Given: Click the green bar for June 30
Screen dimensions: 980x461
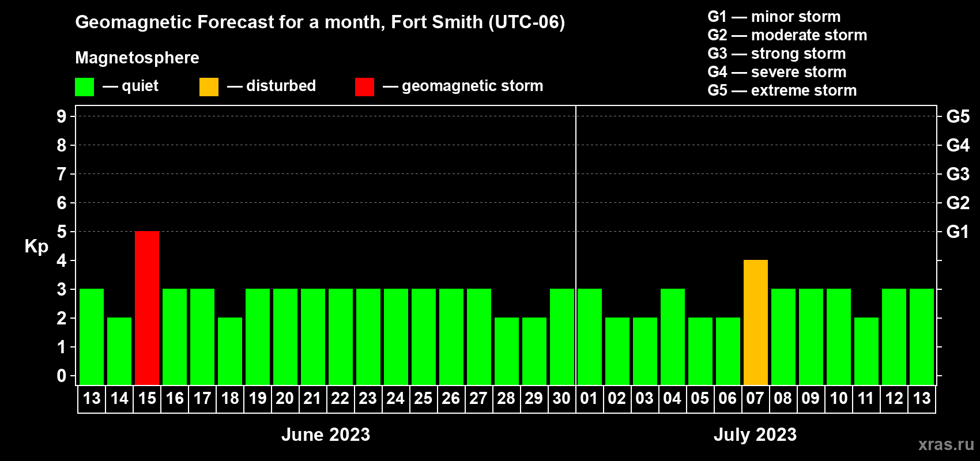Looking at the screenshot, I should point(562,337).
